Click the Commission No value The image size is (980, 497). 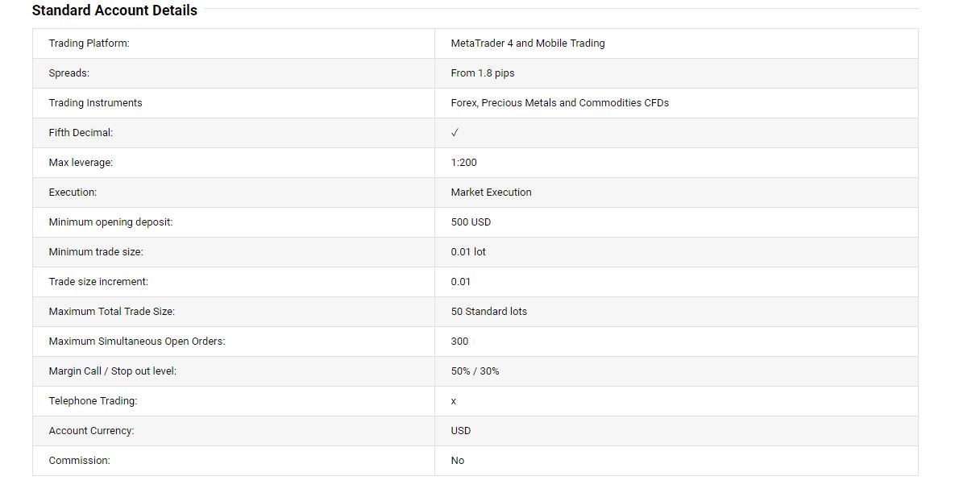pyautogui.click(x=458, y=461)
